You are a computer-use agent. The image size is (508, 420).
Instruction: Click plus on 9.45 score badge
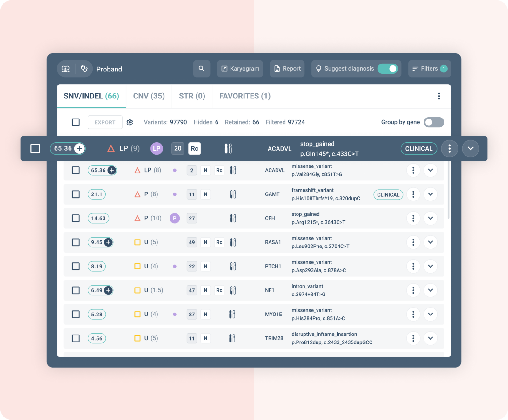pos(108,242)
